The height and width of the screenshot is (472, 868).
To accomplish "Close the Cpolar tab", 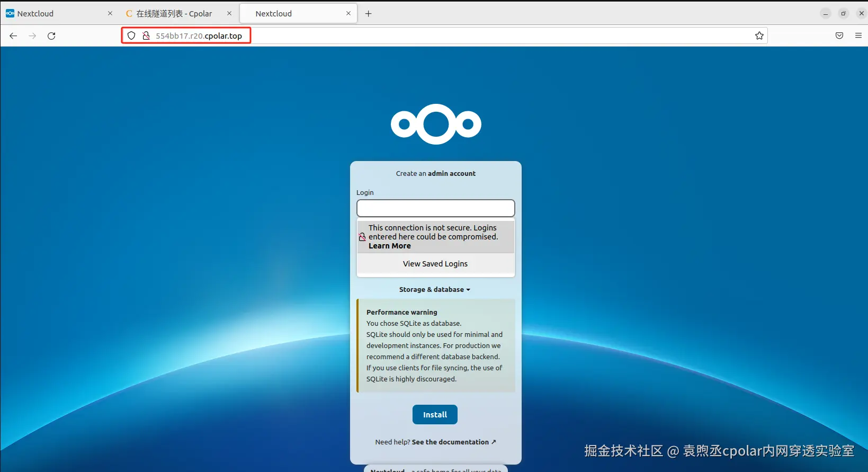I will click(x=229, y=14).
